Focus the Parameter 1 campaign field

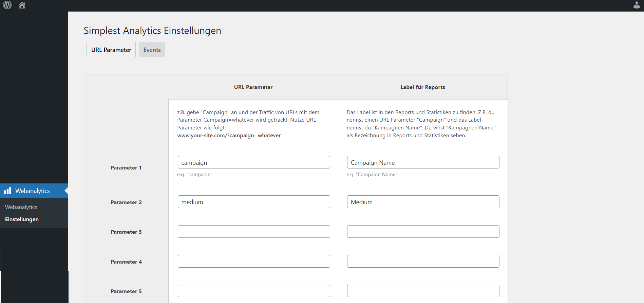click(254, 162)
